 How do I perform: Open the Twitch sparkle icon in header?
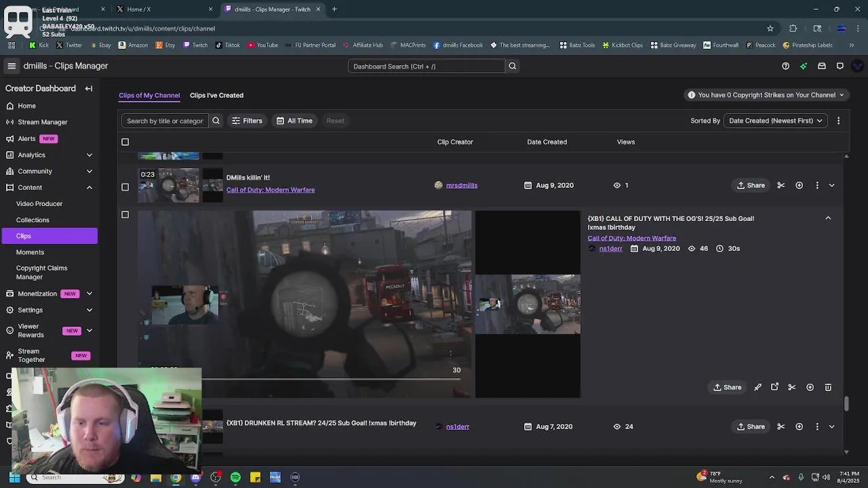[x=804, y=66]
